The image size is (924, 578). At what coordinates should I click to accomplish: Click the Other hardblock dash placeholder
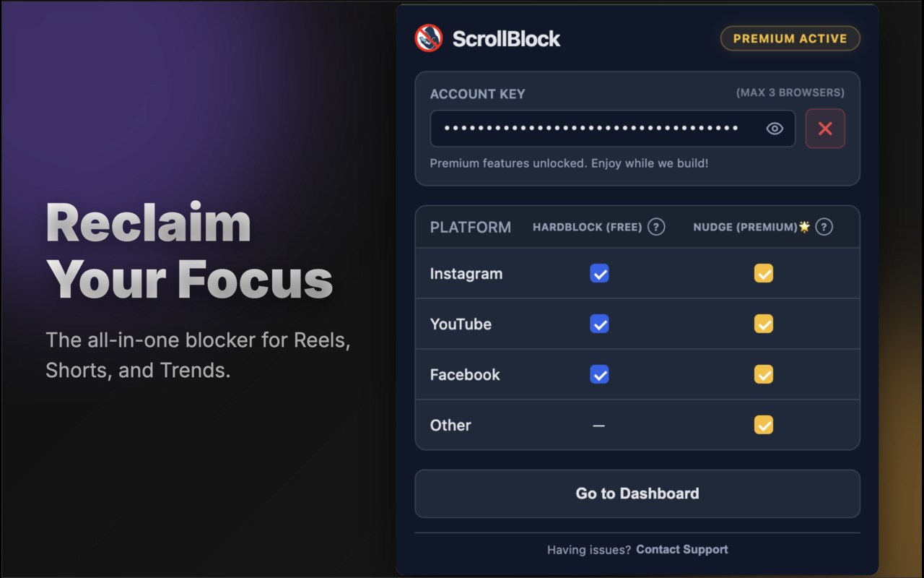(x=598, y=426)
